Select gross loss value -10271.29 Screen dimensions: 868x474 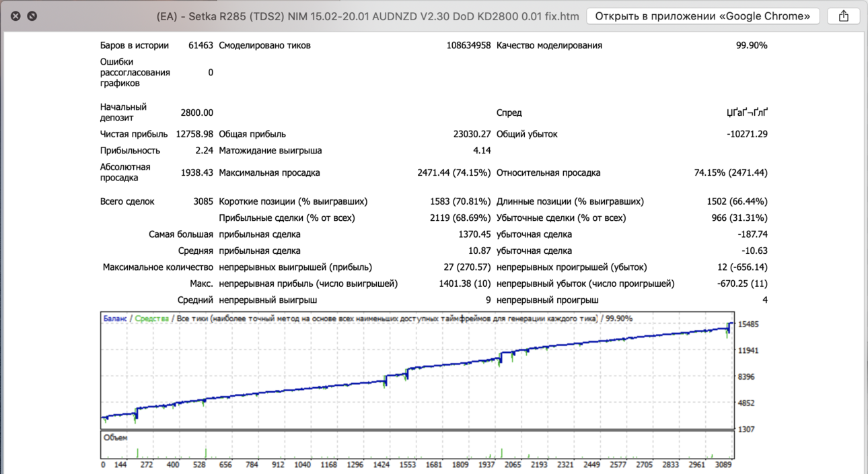[747, 135]
